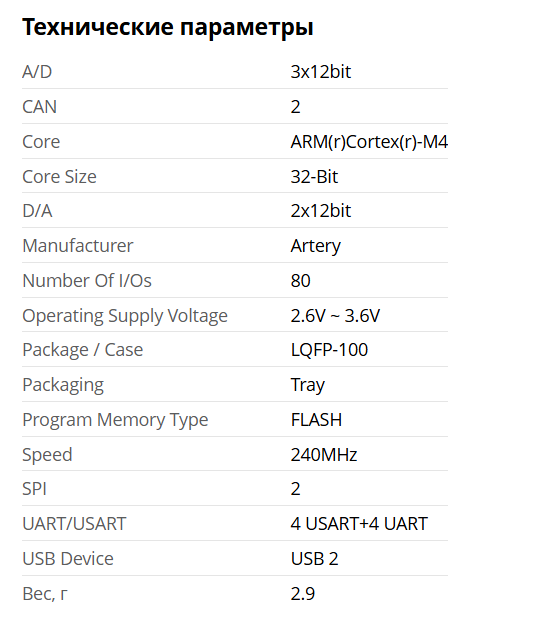Viewport: 547px width, 620px height.
Task: Select the CAN parameter label
Action: pyautogui.click(x=40, y=107)
